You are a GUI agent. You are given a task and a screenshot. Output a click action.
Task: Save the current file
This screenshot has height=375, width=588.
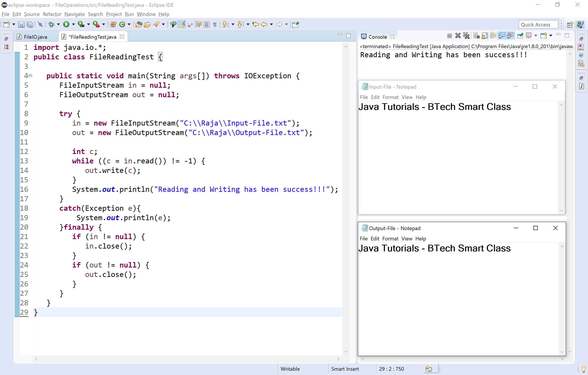[21, 25]
